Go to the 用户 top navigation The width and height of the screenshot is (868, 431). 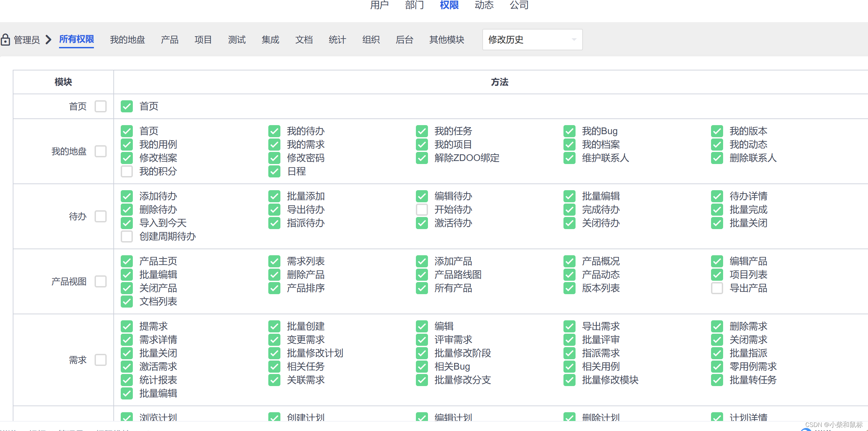click(379, 5)
